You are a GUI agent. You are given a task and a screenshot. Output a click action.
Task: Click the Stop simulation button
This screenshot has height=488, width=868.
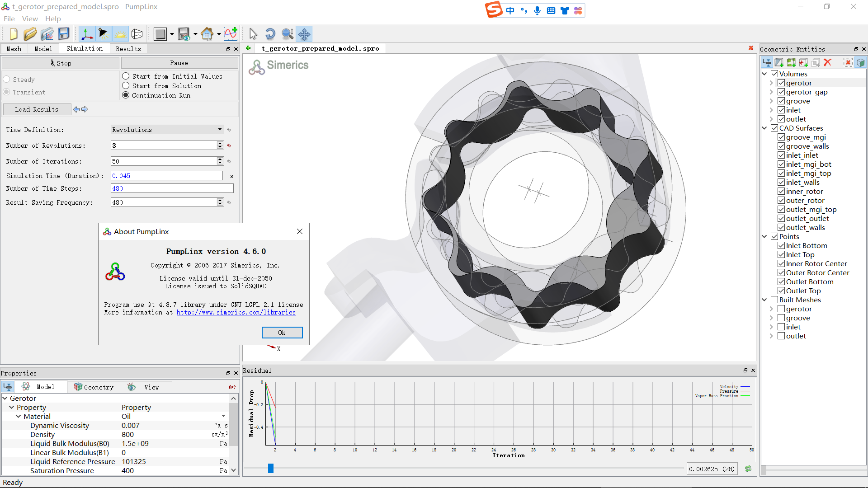[x=61, y=63]
